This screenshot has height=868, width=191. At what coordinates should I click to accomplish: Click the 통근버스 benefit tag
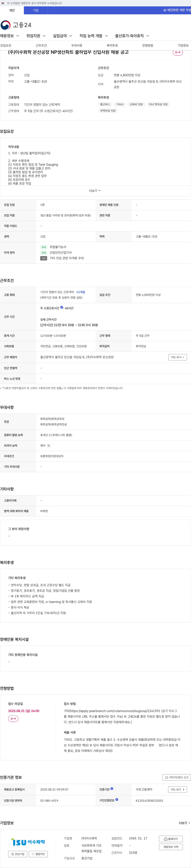coord(105,105)
